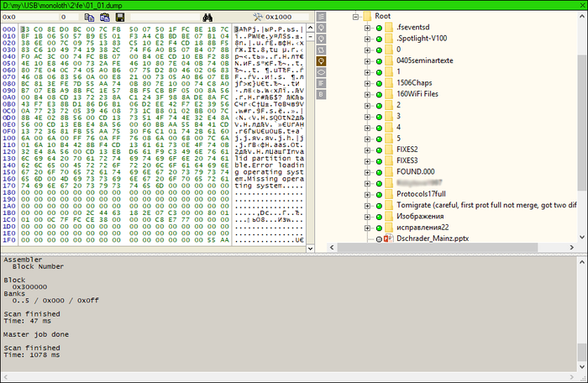
Task: Click the copy icon in hex toolbar
Action: [x=88, y=17]
